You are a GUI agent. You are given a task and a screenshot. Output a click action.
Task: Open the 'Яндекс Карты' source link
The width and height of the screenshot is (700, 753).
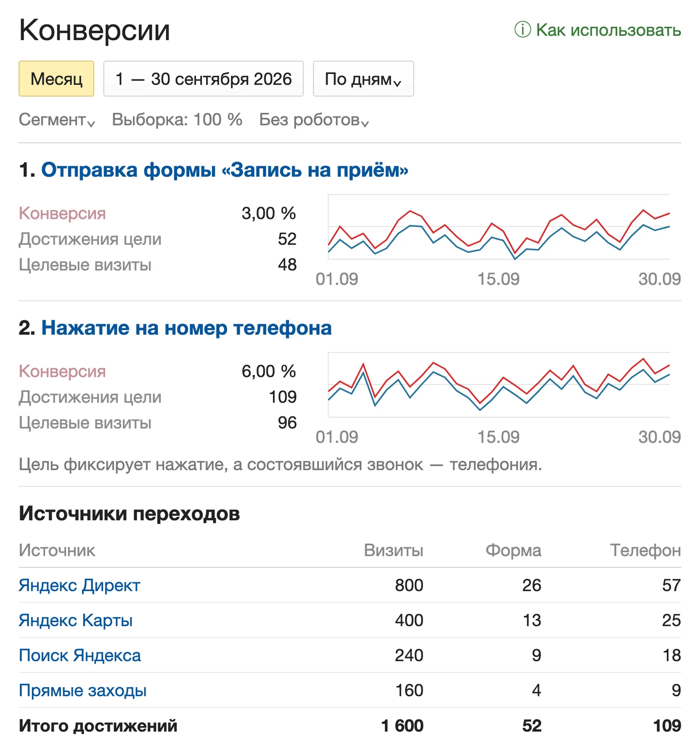tap(76, 620)
